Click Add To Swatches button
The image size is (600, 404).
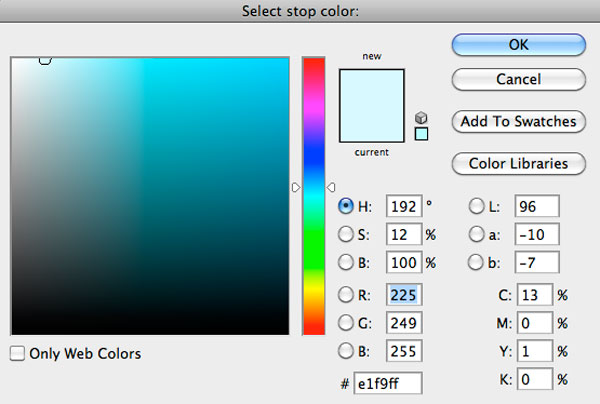517,121
